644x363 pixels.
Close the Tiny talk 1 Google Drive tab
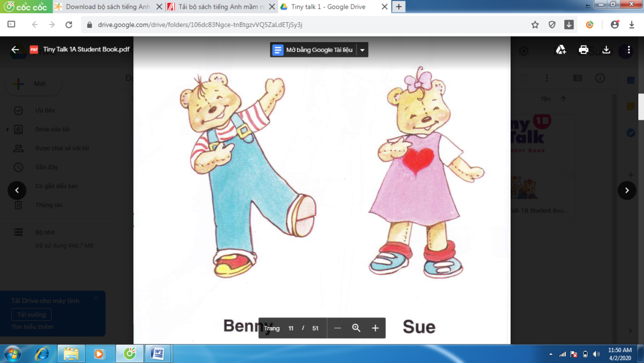tap(385, 7)
